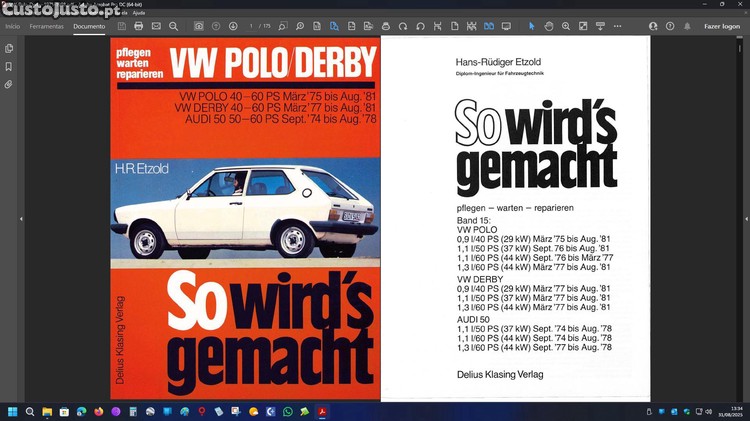
Task: Open the attachments paperclip panel
Action: 9,84
